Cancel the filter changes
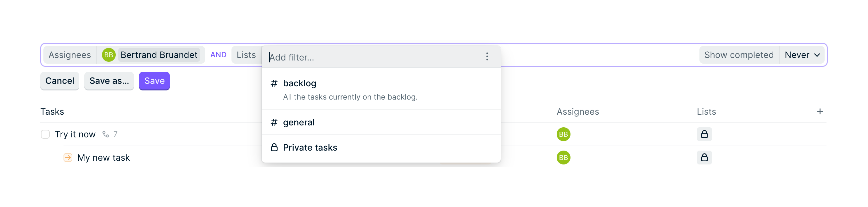This screenshot has height=207, width=868. (60, 81)
